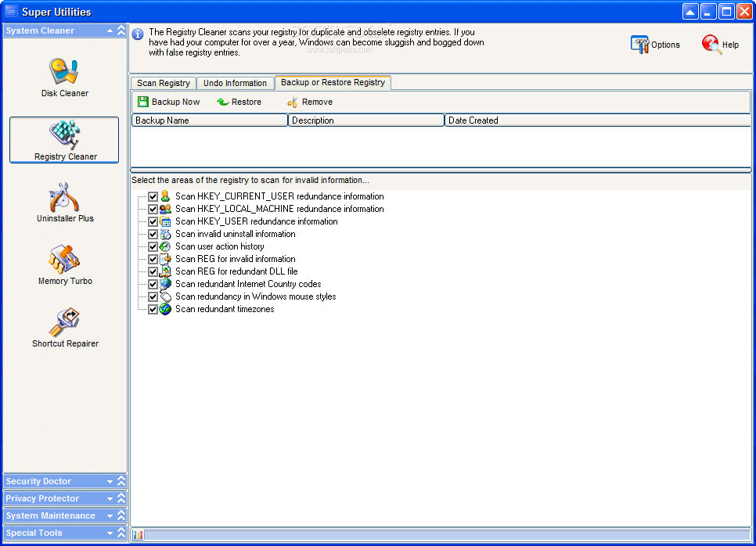The image size is (756, 546).
Task: Open the Disk Cleaner tool icon
Action: tap(64, 71)
